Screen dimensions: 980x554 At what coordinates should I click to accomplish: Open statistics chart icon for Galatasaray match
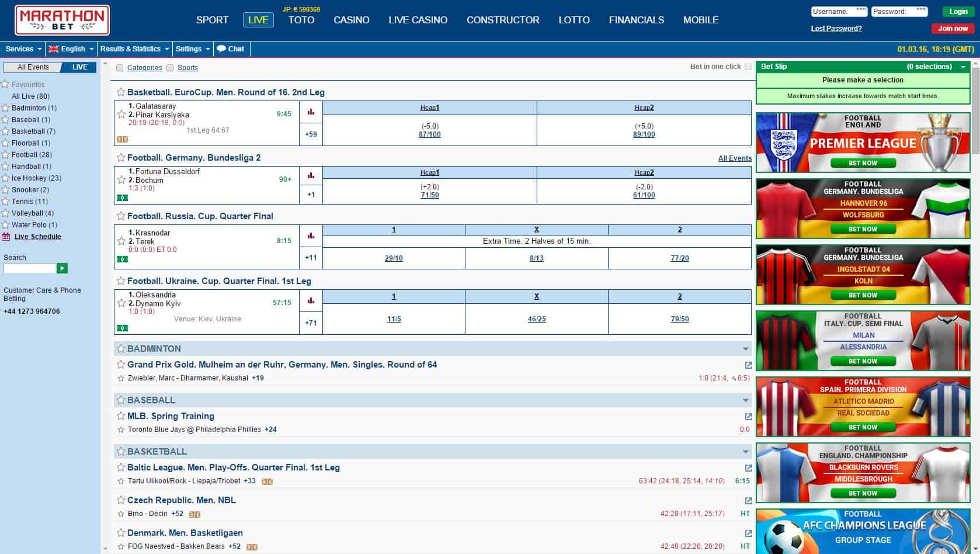point(311,112)
